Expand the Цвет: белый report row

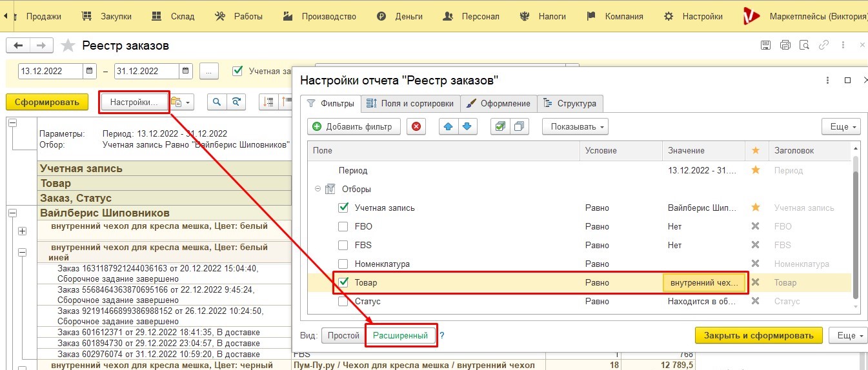[x=23, y=230]
